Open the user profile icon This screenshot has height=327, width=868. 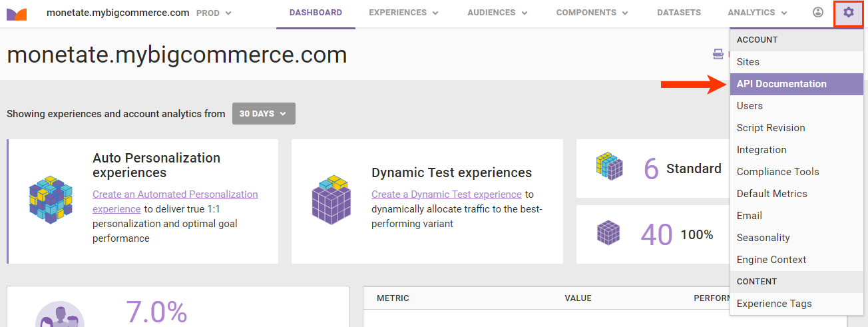[818, 12]
